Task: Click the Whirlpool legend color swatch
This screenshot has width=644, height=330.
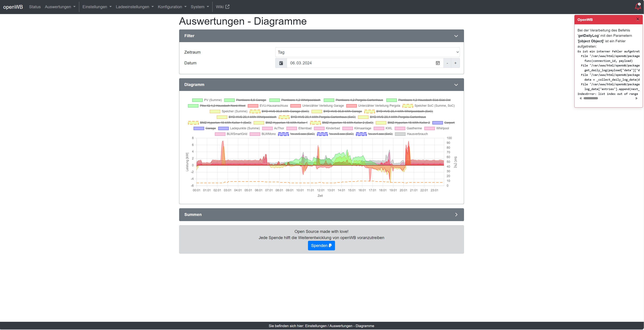Action: 429,128
